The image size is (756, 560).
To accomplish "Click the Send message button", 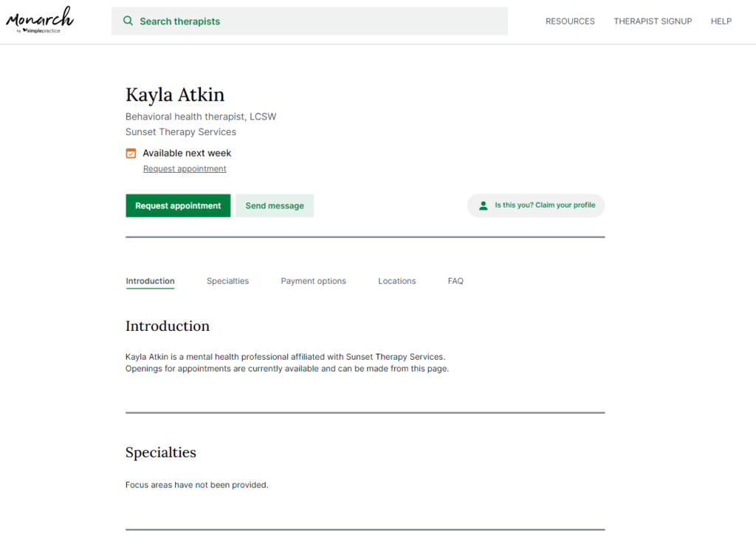I will [x=275, y=206].
